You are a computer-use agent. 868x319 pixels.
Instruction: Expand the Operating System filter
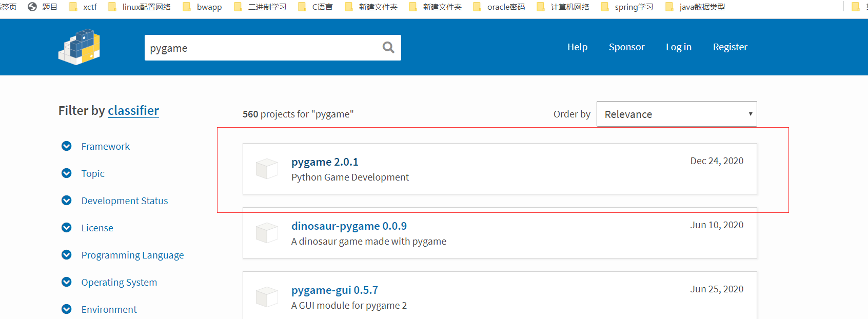[x=67, y=282]
